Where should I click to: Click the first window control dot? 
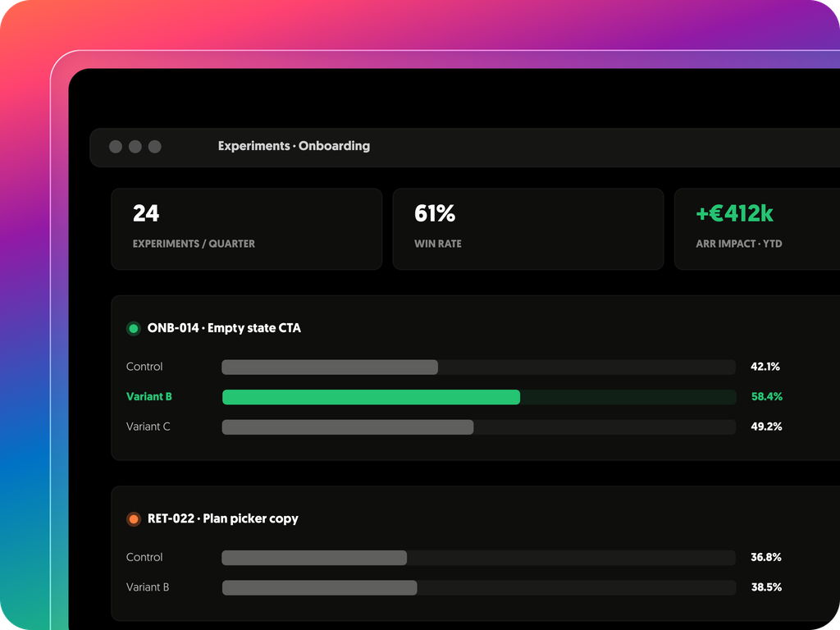pyautogui.click(x=116, y=147)
